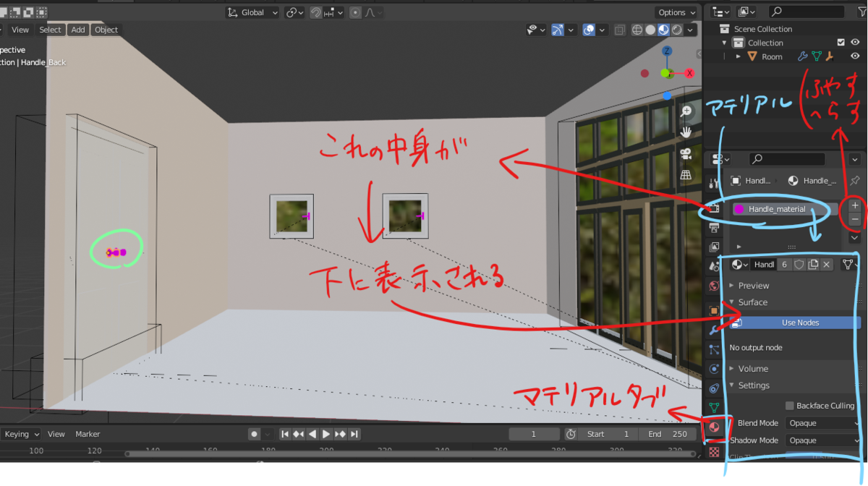The height and width of the screenshot is (486, 868).
Task: Open the Texture properties tab icon
Action: point(714,452)
